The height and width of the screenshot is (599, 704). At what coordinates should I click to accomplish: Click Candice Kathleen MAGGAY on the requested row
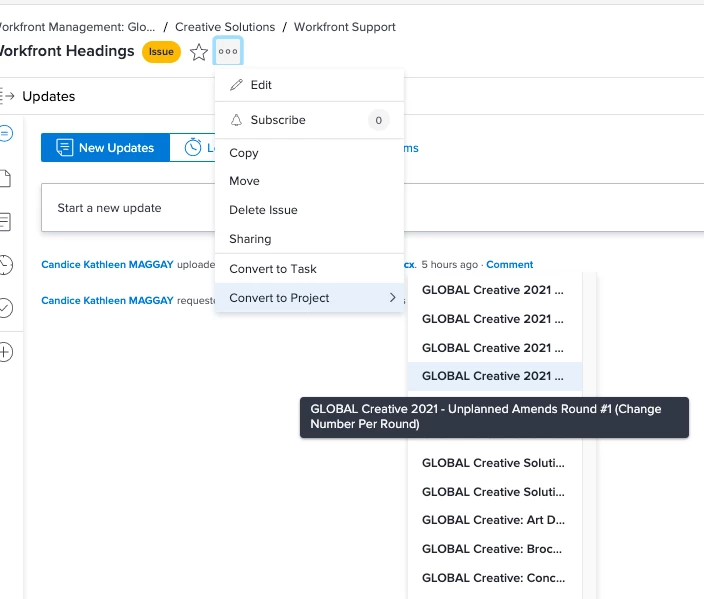(107, 300)
